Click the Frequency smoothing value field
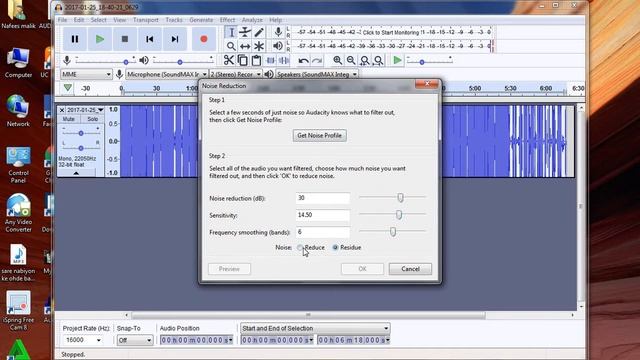640x360 pixels. pyautogui.click(x=322, y=232)
